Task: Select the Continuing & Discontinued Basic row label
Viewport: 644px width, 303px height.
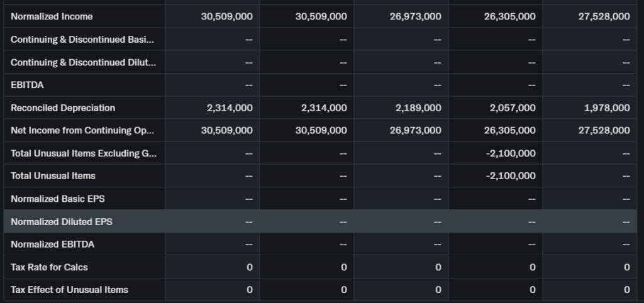Action: click(x=82, y=40)
